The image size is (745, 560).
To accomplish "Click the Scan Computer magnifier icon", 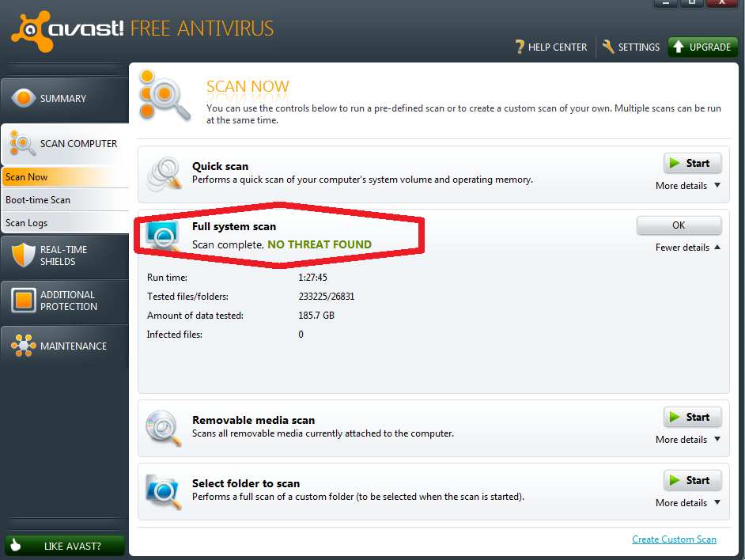I will pos(23,144).
